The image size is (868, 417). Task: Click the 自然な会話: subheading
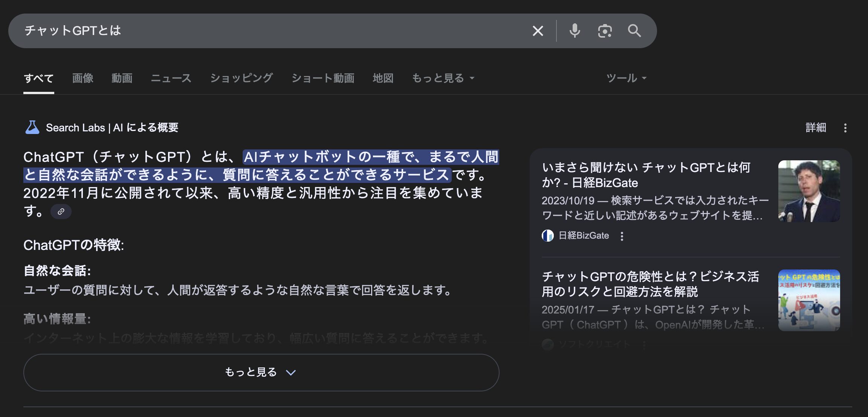click(x=57, y=271)
